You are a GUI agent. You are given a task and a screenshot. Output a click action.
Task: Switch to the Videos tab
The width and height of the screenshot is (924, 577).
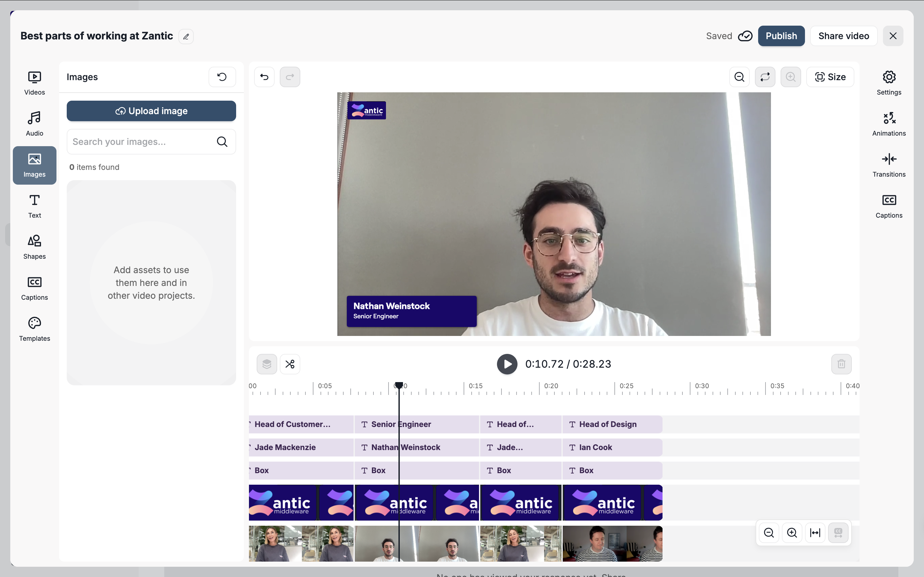pyautogui.click(x=34, y=83)
